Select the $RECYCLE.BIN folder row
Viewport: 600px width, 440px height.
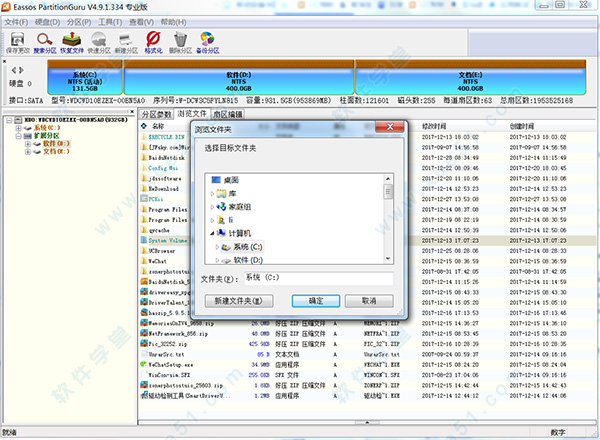click(x=166, y=137)
